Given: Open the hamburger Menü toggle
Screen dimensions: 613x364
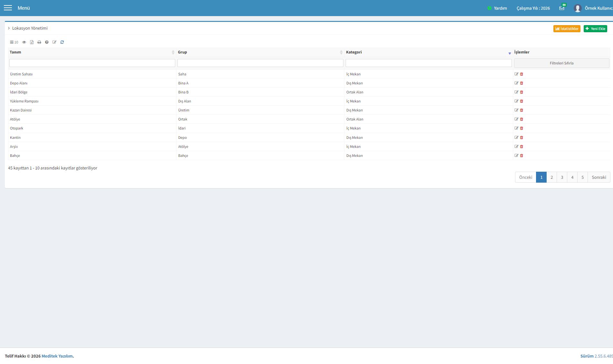Looking at the screenshot, I should [x=8, y=8].
